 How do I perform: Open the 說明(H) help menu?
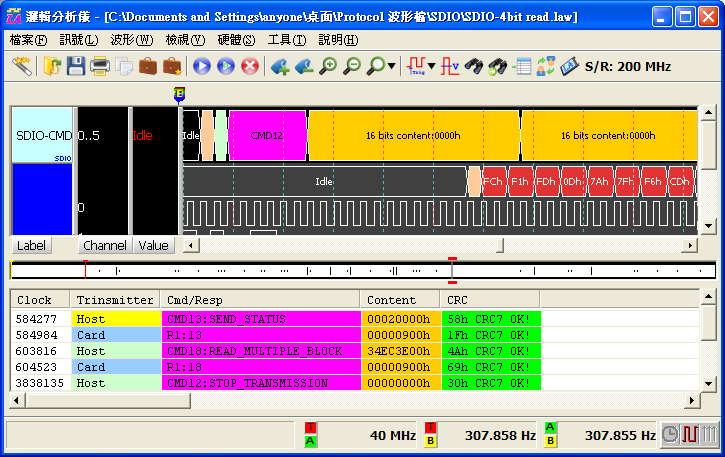[338, 40]
